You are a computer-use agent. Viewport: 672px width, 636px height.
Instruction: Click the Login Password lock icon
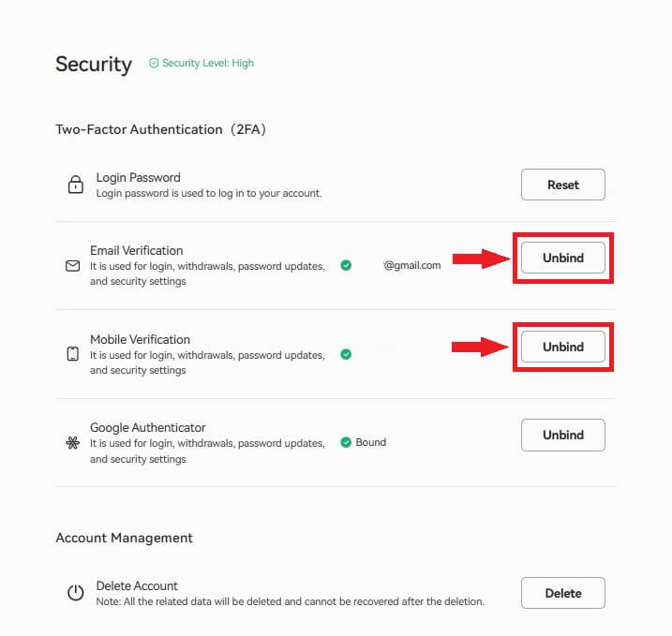(x=76, y=185)
